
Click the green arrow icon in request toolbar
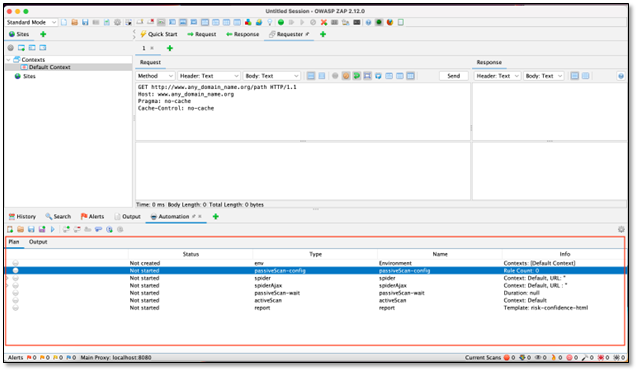point(356,76)
